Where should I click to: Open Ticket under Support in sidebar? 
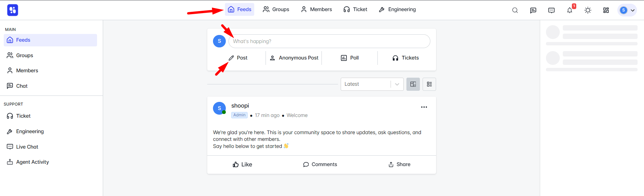(x=50, y=116)
